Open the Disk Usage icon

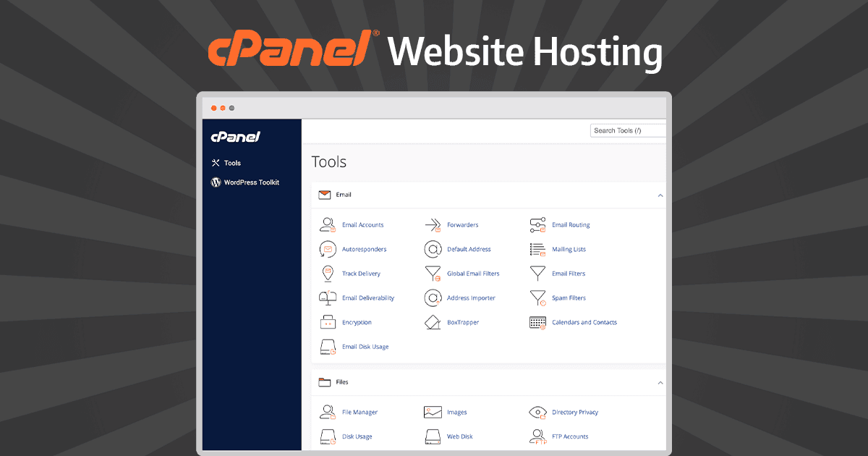pyautogui.click(x=328, y=437)
